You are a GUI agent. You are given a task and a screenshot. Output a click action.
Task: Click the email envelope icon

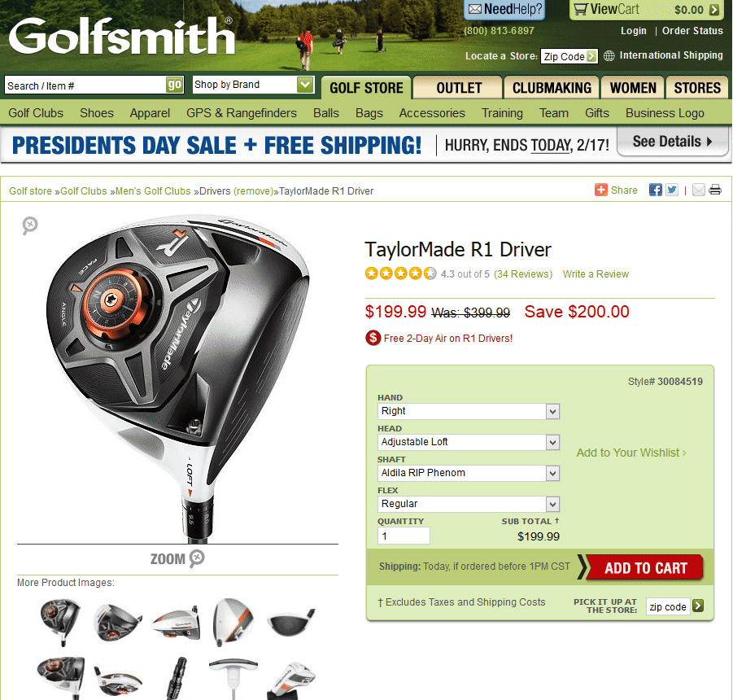click(698, 190)
